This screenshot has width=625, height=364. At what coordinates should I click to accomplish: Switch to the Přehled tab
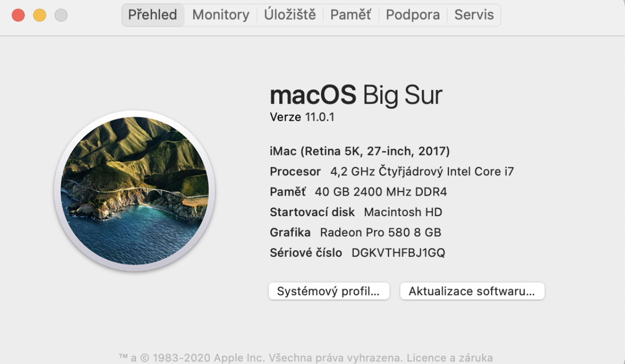pos(152,15)
